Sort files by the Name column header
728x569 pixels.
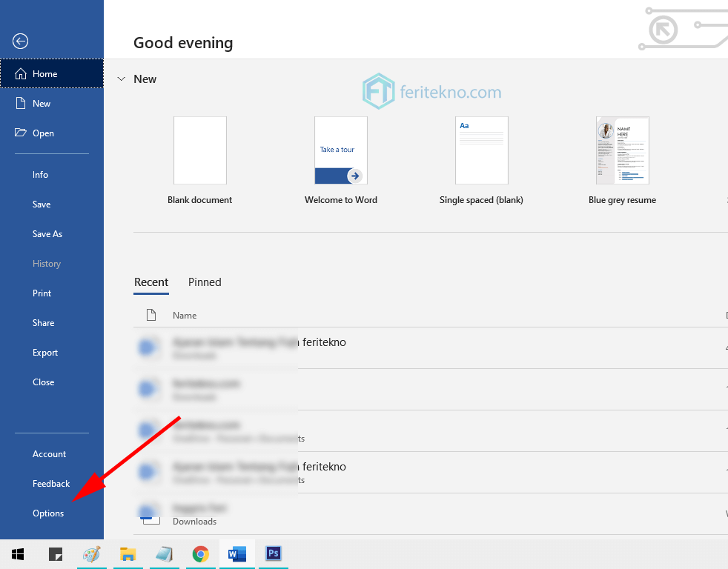(185, 316)
